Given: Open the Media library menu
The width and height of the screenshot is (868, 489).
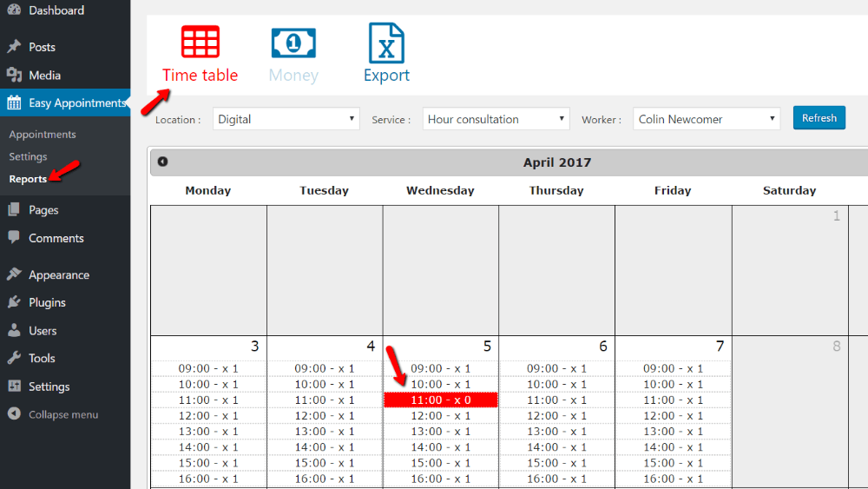Looking at the screenshot, I should point(43,76).
